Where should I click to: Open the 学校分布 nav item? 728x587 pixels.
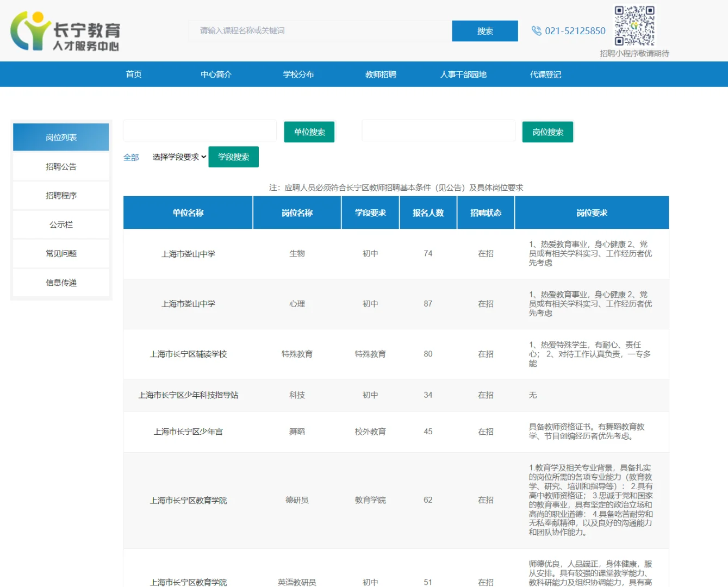point(298,74)
